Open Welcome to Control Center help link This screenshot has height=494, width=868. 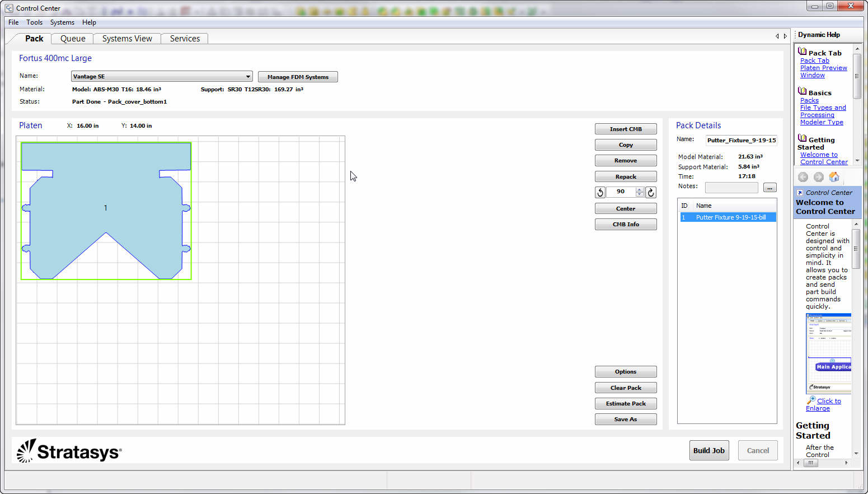tap(824, 159)
